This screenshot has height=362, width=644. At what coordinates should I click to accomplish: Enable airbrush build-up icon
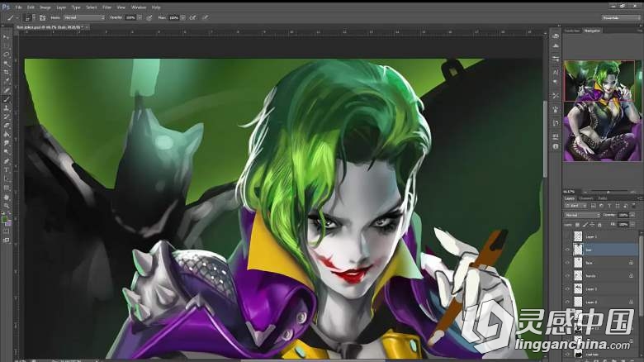click(192, 17)
